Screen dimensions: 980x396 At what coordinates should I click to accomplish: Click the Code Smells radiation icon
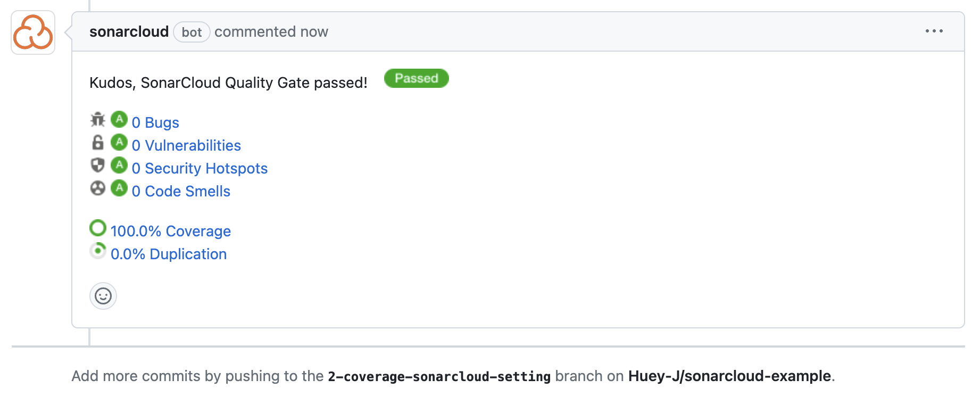tap(98, 188)
